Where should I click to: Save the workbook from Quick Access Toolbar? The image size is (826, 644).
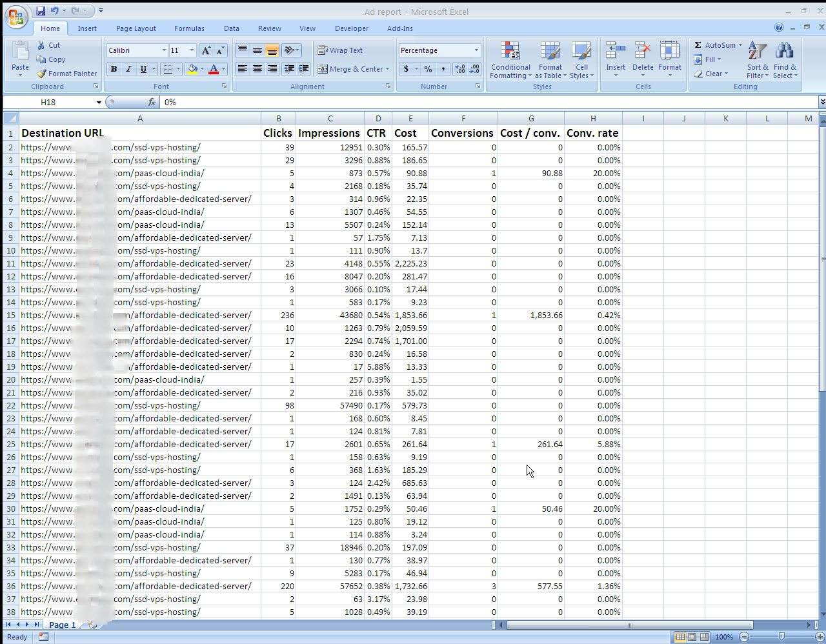[x=41, y=11]
